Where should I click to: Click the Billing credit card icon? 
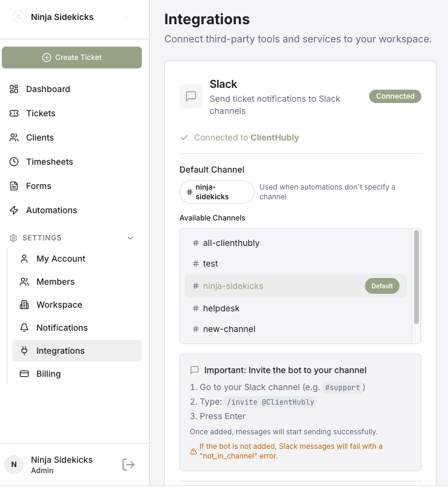[x=24, y=374]
